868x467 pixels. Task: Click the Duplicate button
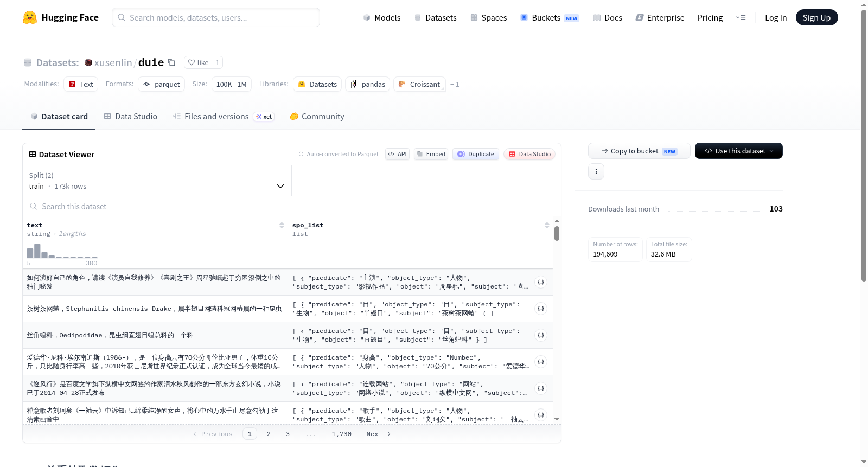476,154
